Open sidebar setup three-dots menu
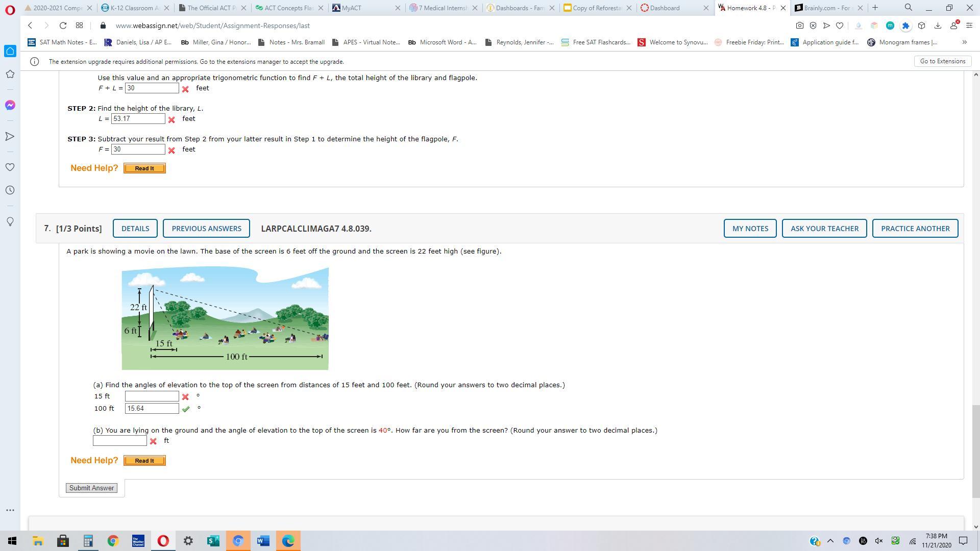980x551 pixels. click(10, 510)
